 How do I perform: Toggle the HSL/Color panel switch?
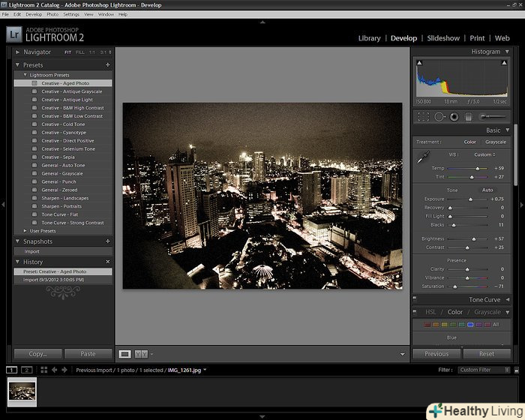pos(415,312)
